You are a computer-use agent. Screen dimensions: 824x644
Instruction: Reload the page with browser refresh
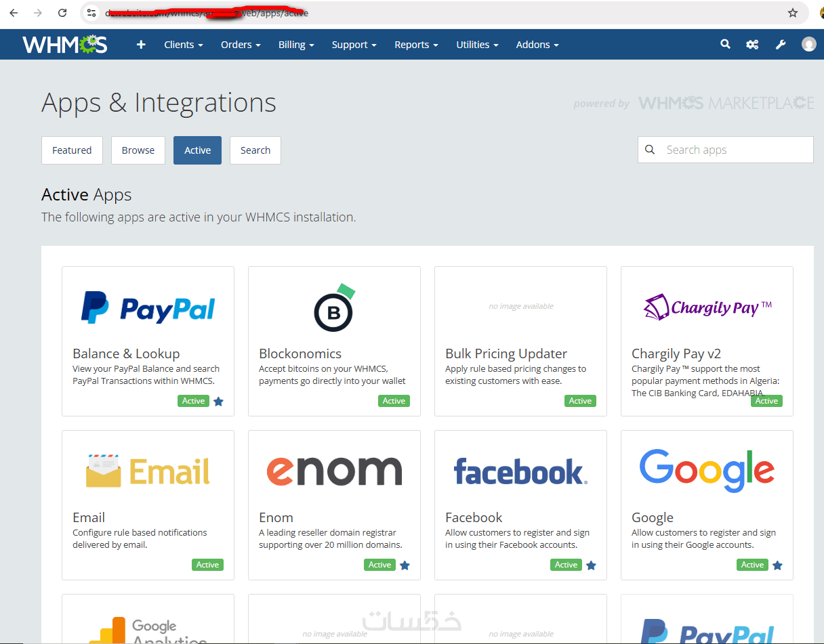[x=62, y=13]
